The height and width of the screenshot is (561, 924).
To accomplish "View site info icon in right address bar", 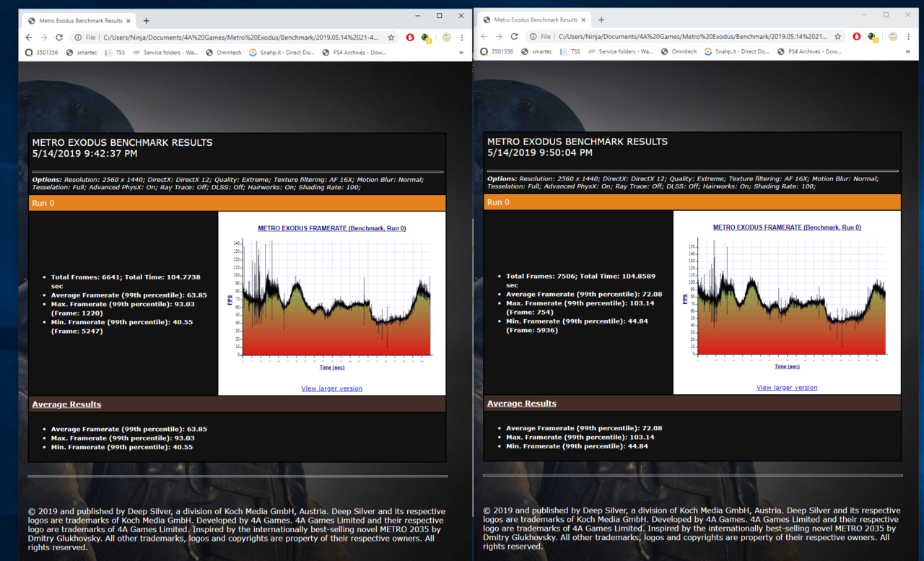I will coord(533,36).
